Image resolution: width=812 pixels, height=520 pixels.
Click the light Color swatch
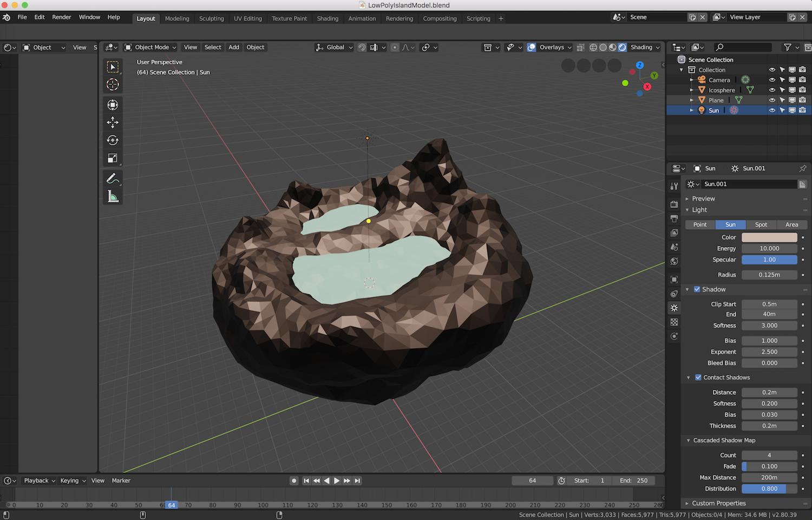coord(769,237)
